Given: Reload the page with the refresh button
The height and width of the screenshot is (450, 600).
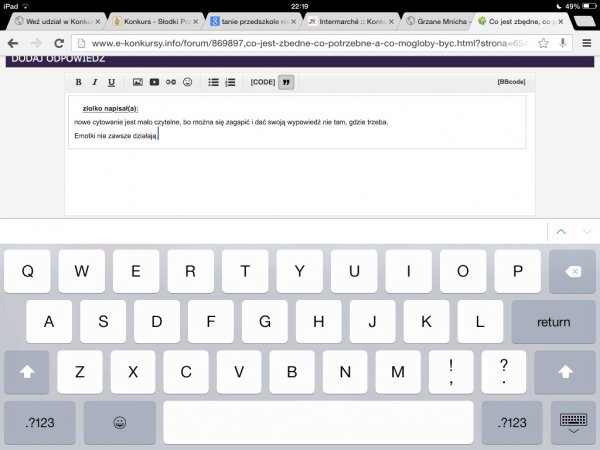Looking at the screenshot, I should [59, 43].
